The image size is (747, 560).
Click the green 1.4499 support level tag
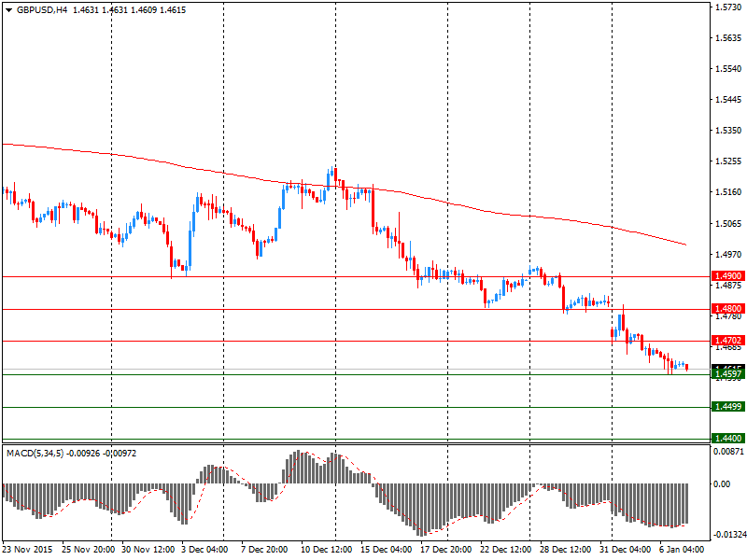[728, 407]
